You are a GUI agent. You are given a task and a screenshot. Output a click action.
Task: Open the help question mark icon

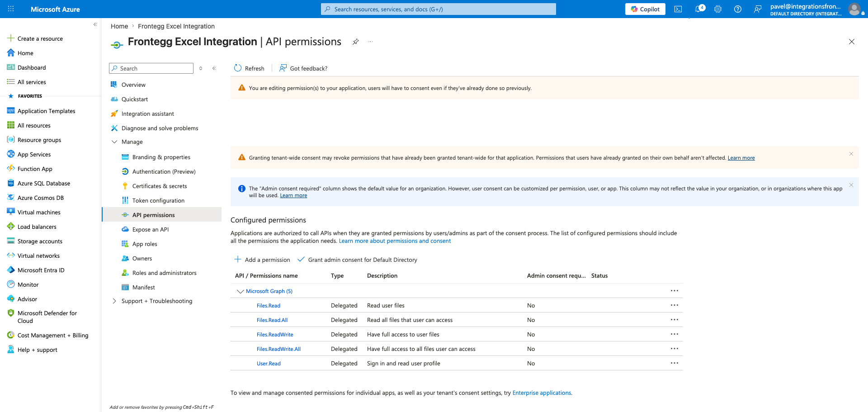(x=738, y=9)
